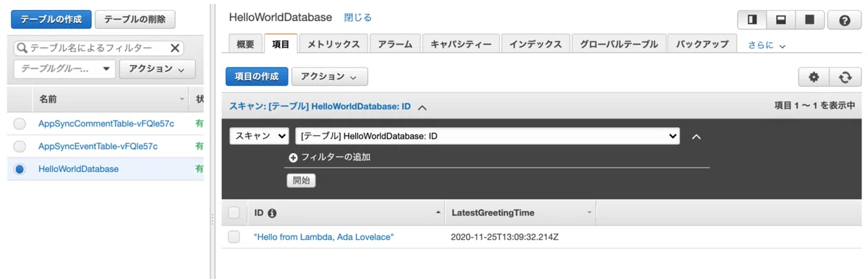This screenshot has height=279, width=868.
Task: Select the AppSyncEventTable-vFQle57c radio button
Action: [x=20, y=146]
